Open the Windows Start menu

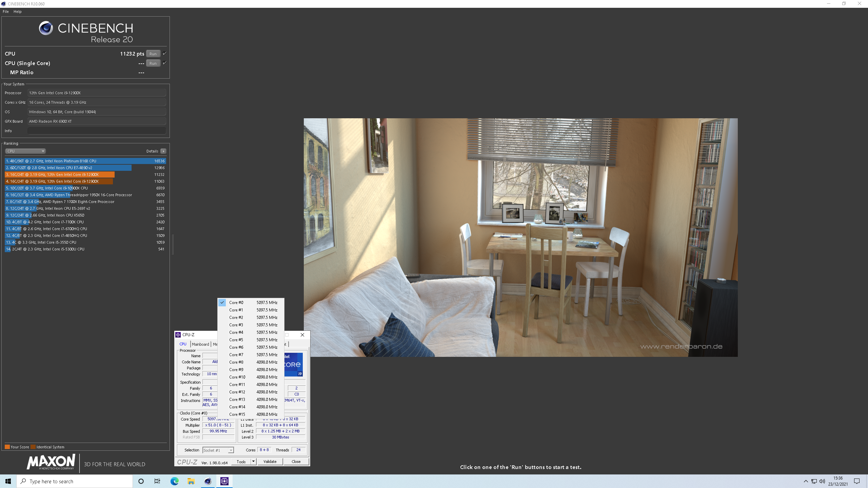[x=8, y=481]
